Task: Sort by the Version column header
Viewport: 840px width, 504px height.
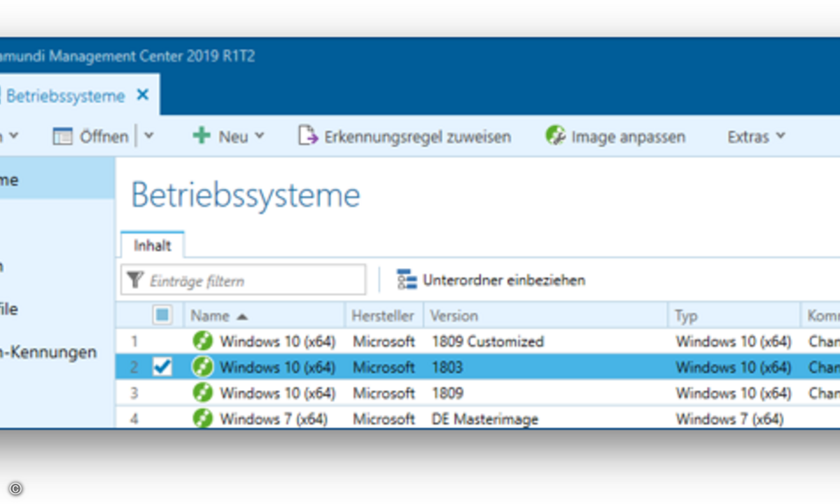Action: coord(454,316)
